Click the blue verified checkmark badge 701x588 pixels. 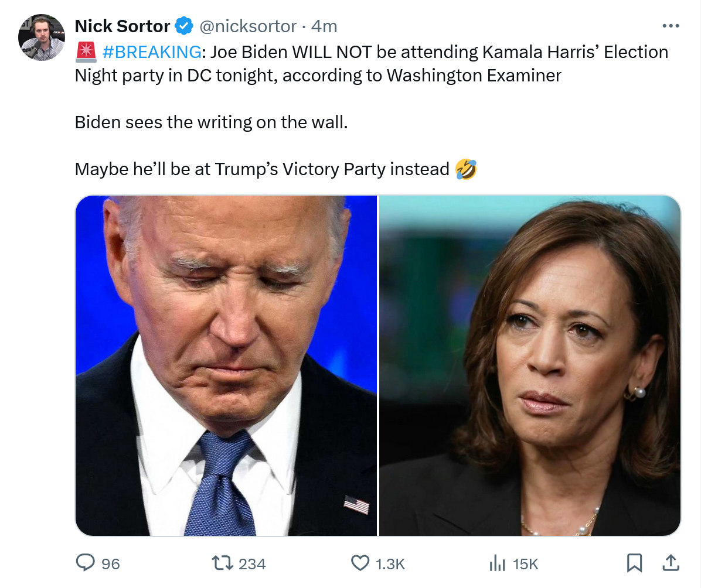coord(185,26)
